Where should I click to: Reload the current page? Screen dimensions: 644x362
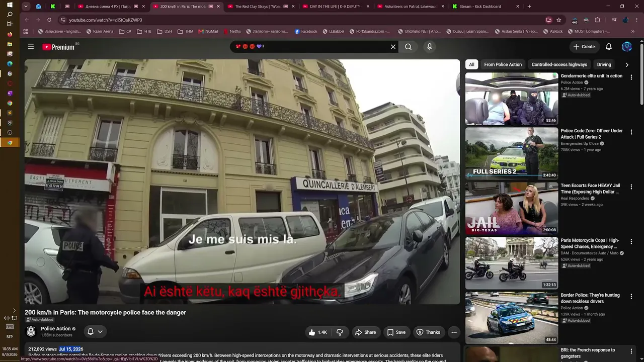pyautogui.click(x=49, y=20)
